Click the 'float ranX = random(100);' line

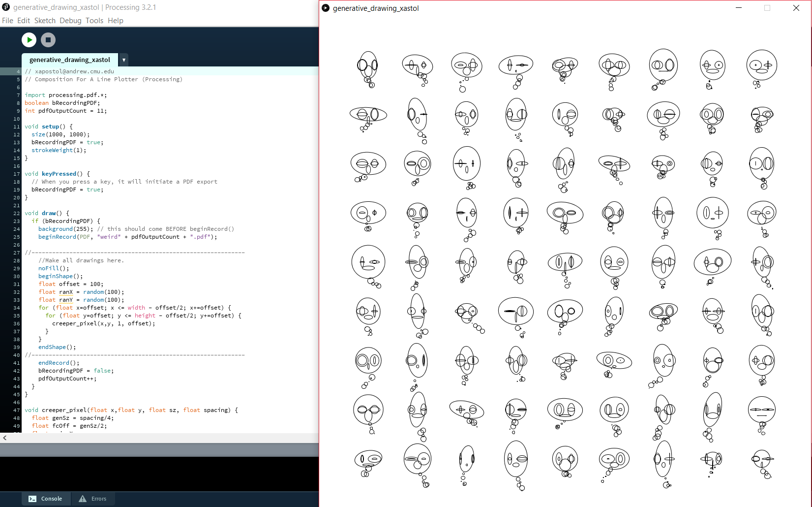(81, 292)
